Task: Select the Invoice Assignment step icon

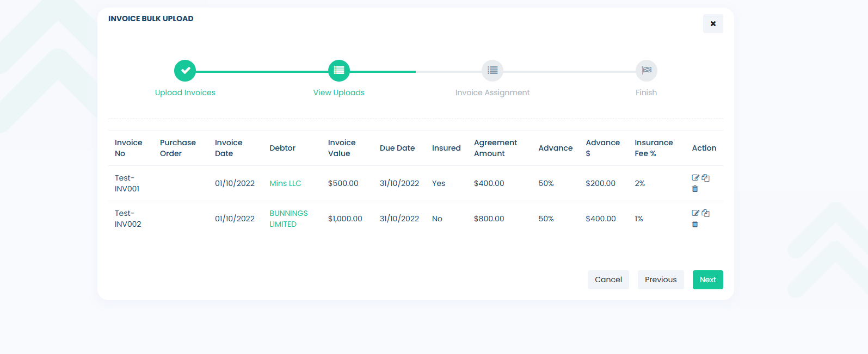Action: (x=493, y=71)
